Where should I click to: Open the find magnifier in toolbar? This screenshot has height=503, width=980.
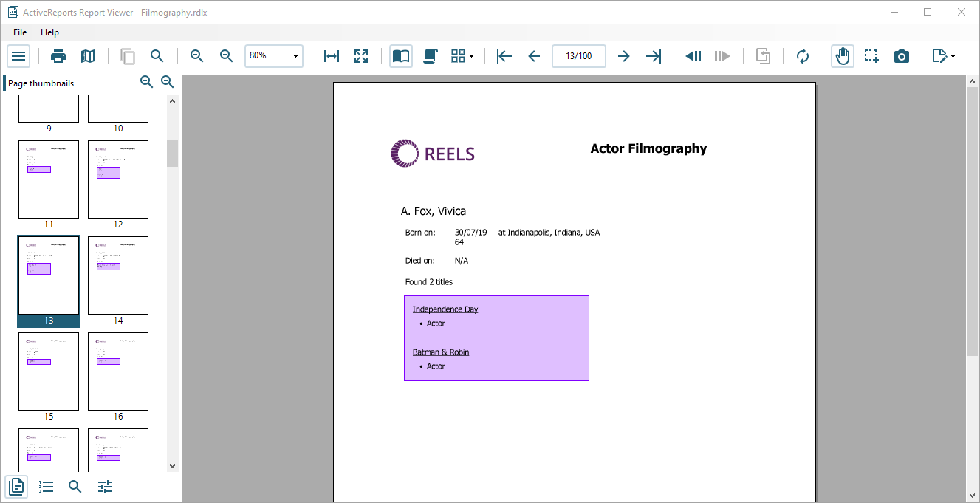[157, 56]
